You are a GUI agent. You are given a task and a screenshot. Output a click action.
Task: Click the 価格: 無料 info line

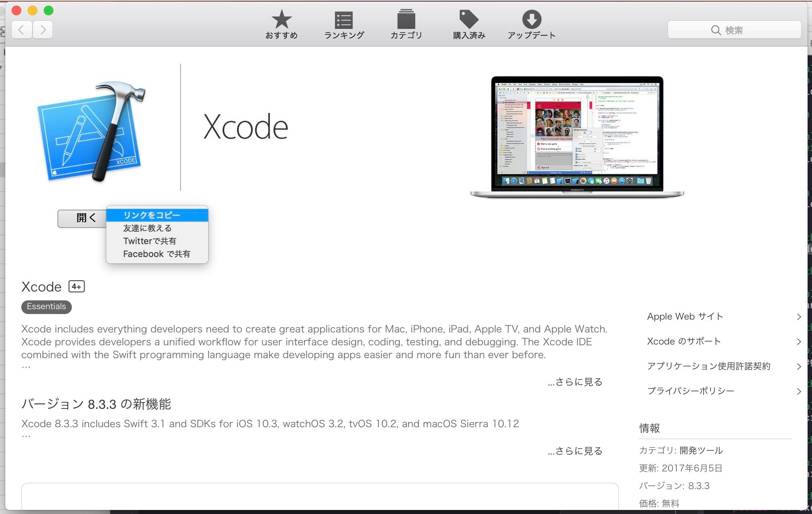pyautogui.click(x=659, y=504)
